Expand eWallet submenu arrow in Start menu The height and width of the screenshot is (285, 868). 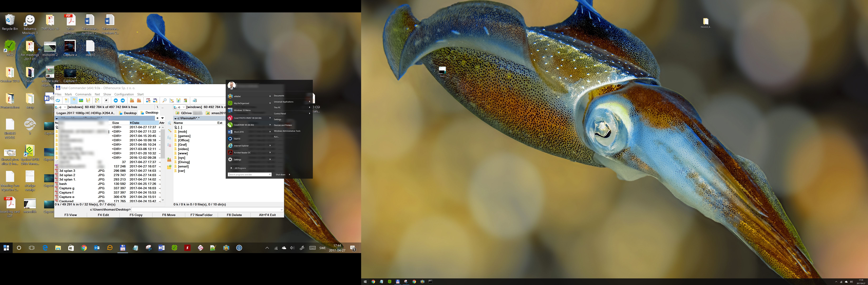(x=270, y=96)
